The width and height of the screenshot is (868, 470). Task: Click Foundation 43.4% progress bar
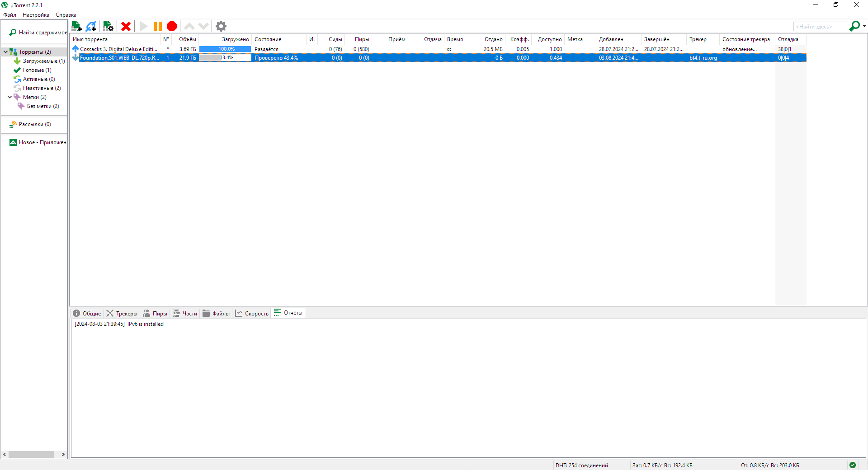[225, 58]
